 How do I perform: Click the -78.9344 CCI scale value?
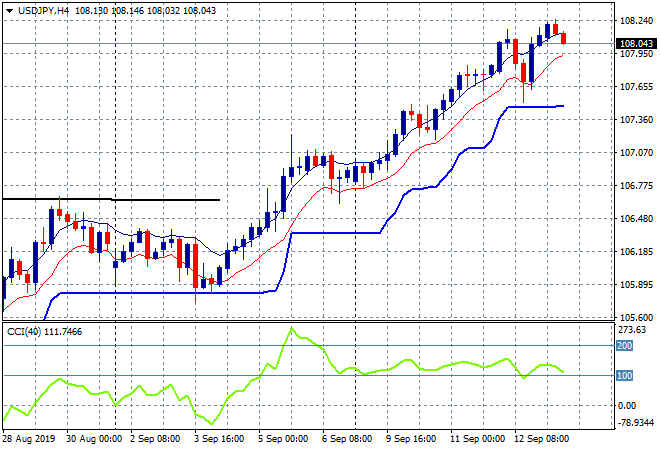click(x=636, y=422)
